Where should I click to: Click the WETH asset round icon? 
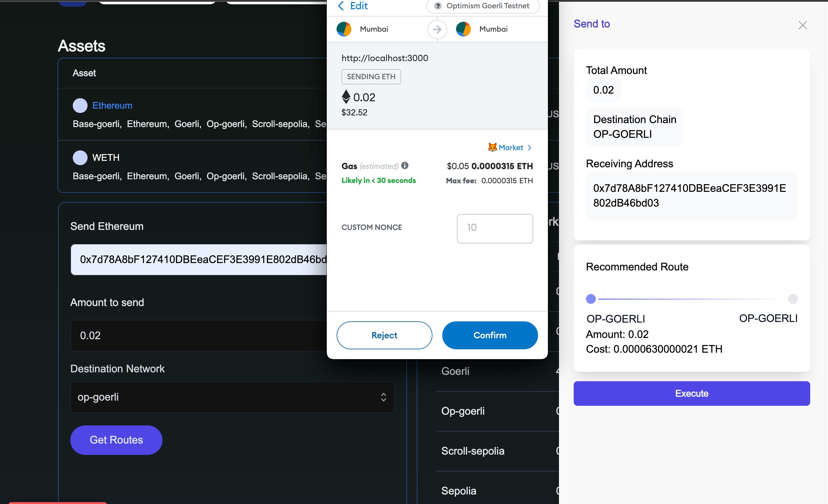80,157
